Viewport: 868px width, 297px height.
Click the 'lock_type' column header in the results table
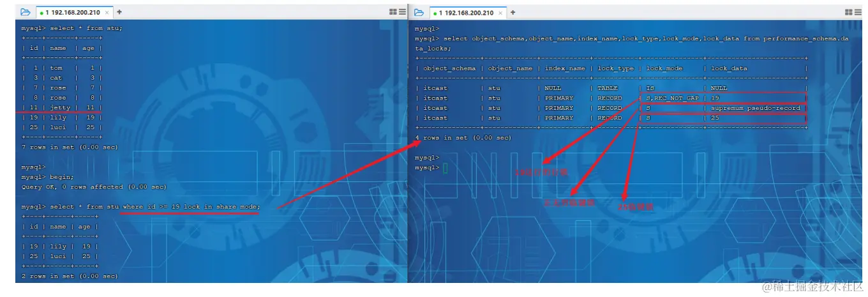[616, 68]
